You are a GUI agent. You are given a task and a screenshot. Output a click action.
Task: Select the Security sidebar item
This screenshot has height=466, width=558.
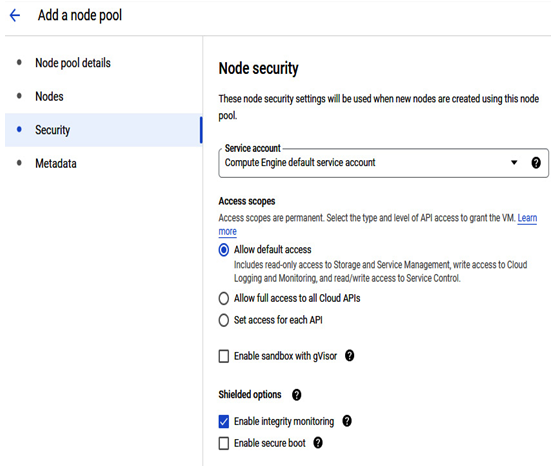[x=103, y=130]
